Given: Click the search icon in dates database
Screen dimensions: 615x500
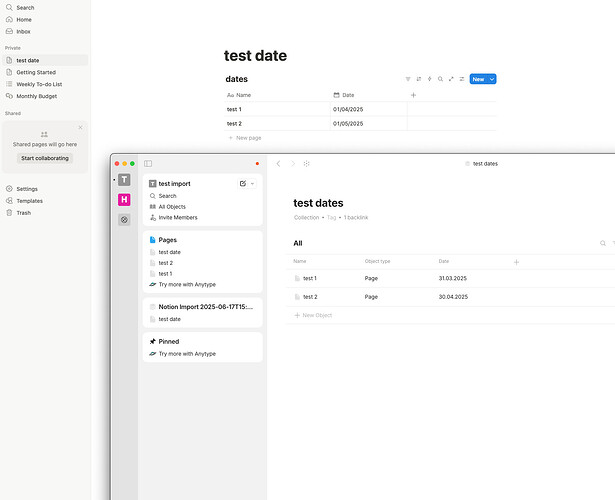Looking at the screenshot, I should [440, 79].
